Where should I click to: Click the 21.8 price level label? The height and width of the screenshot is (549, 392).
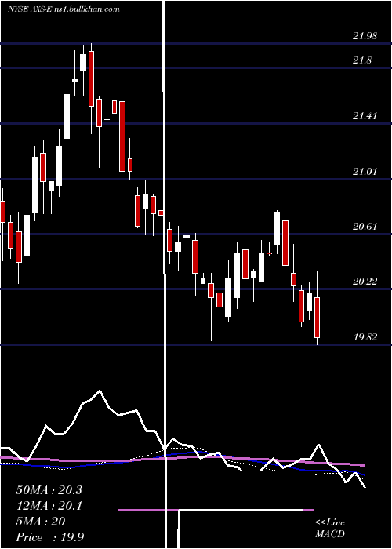(362, 60)
